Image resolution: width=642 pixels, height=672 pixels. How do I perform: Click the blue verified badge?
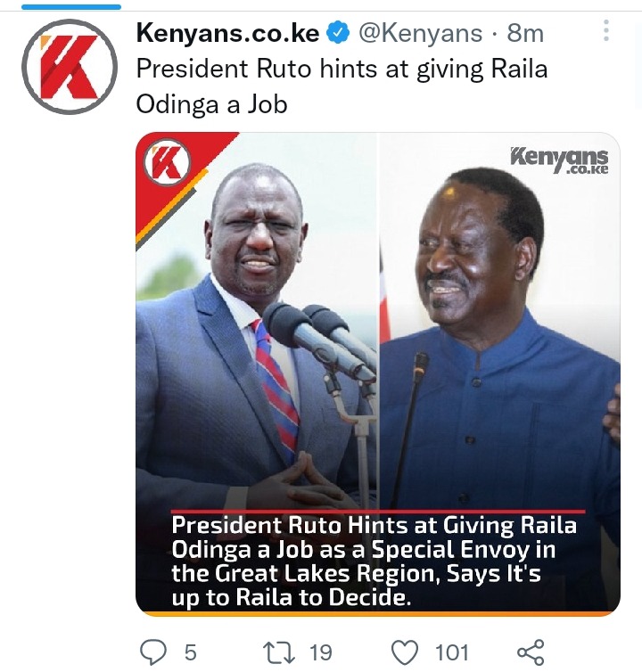pos(338,34)
